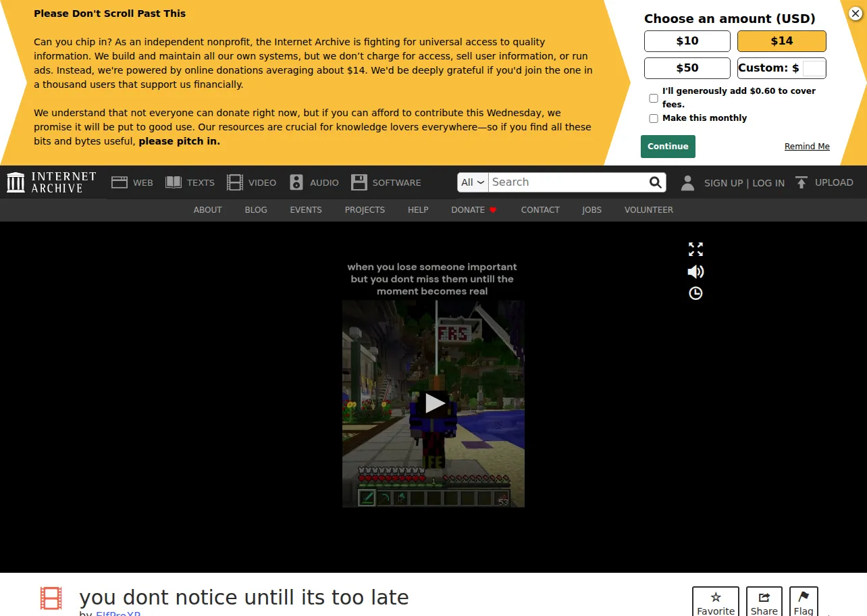Open the All search scope dropdown
This screenshot has height=616, width=867.
click(x=473, y=182)
